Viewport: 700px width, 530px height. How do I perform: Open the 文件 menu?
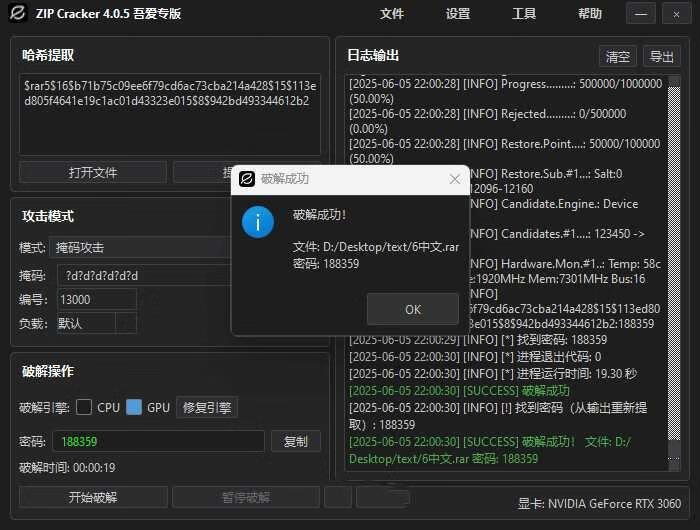pos(392,14)
